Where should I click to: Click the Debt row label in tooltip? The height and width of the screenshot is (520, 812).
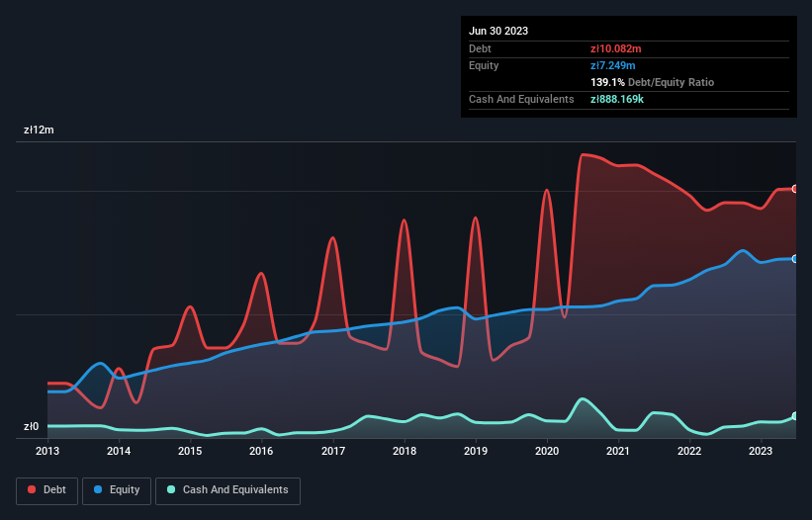480,48
